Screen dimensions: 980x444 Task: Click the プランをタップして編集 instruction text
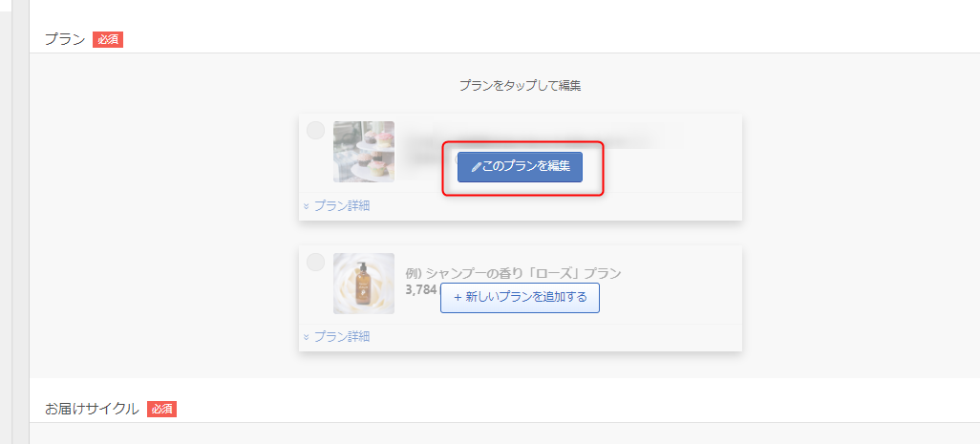pyautogui.click(x=520, y=86)
